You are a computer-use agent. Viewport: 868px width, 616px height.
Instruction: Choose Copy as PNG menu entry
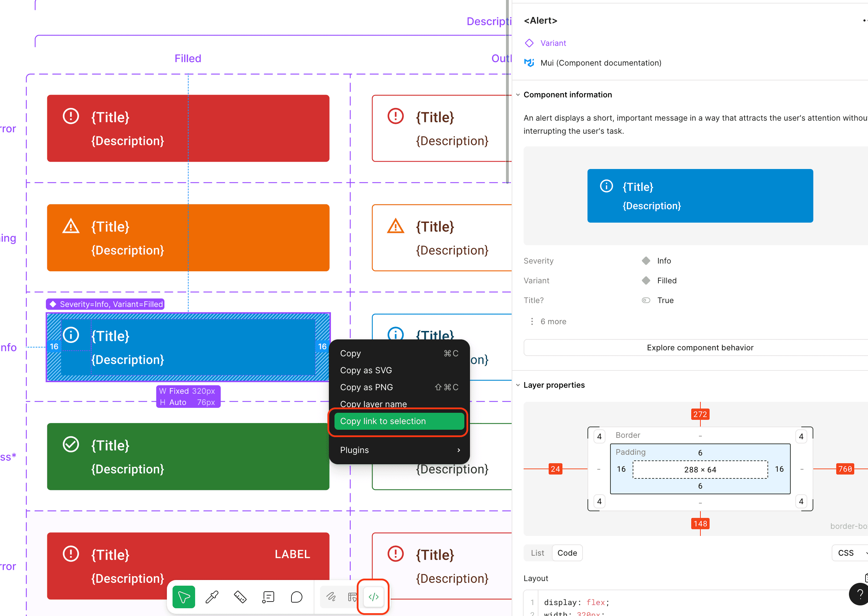point(399,387)
